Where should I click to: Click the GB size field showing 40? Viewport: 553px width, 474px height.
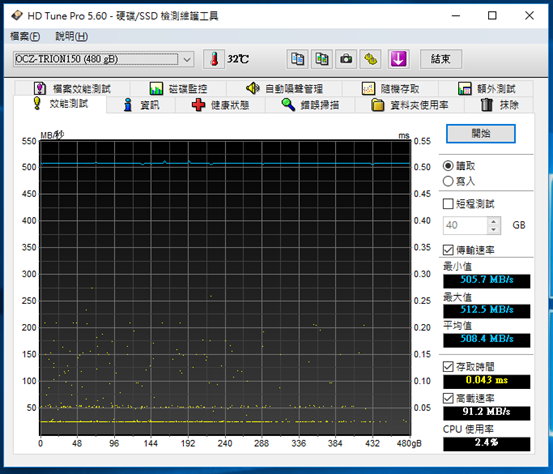[x=466, y=225]
